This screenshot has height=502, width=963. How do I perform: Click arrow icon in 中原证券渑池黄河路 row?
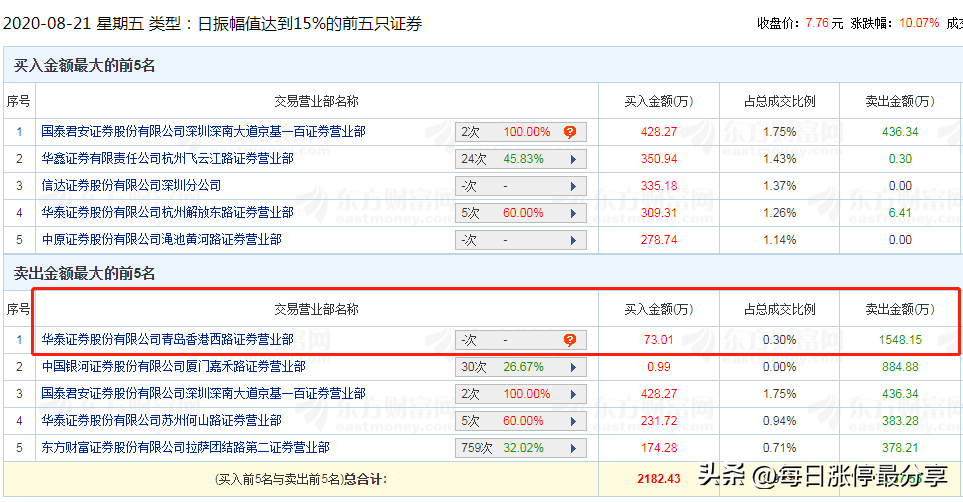click(573, 240)
